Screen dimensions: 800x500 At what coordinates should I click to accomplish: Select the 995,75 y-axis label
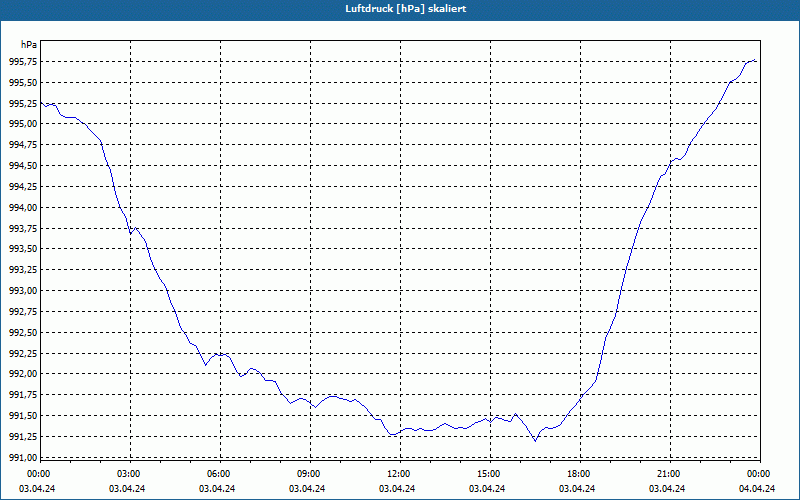point(23,61)
